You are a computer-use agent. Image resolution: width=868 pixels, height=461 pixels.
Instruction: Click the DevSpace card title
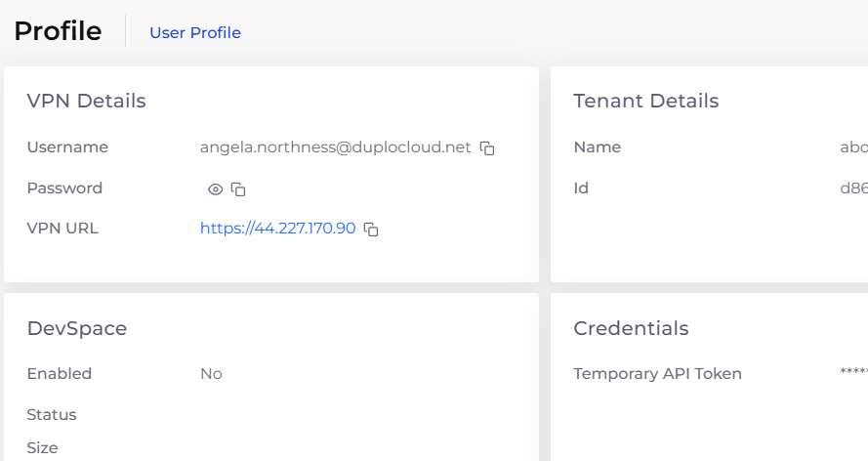coord(77,328)
